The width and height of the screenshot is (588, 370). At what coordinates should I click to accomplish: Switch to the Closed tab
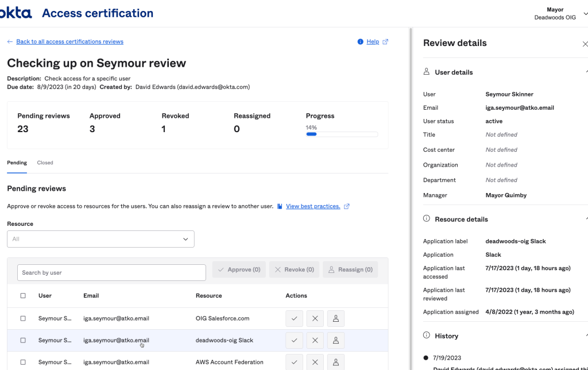pos(45,163)
